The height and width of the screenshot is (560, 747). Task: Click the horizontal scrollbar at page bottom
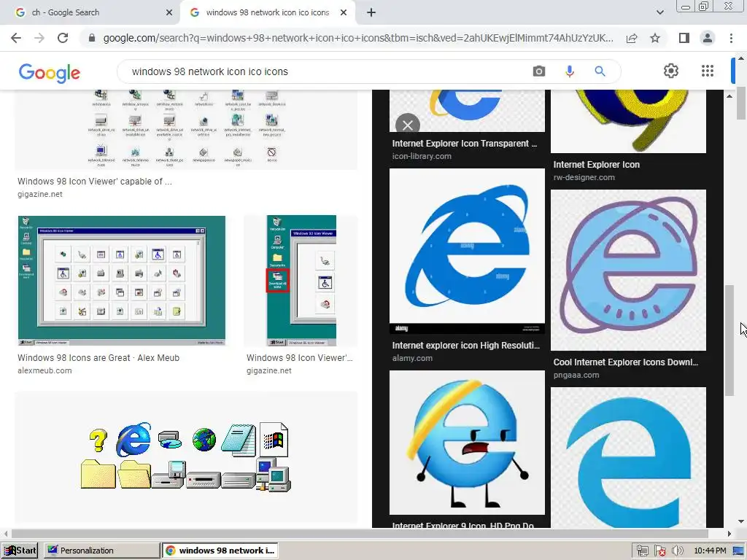[x=360, y=534]
